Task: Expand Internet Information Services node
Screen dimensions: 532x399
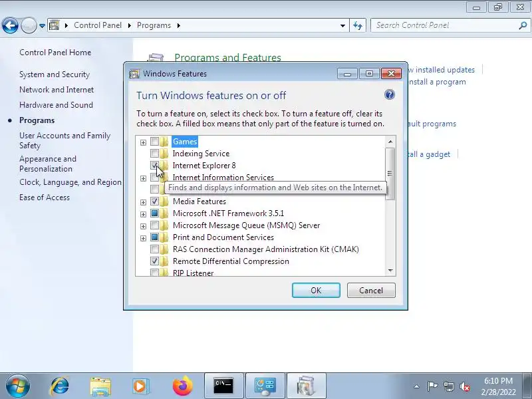Action: coord(143,178)
